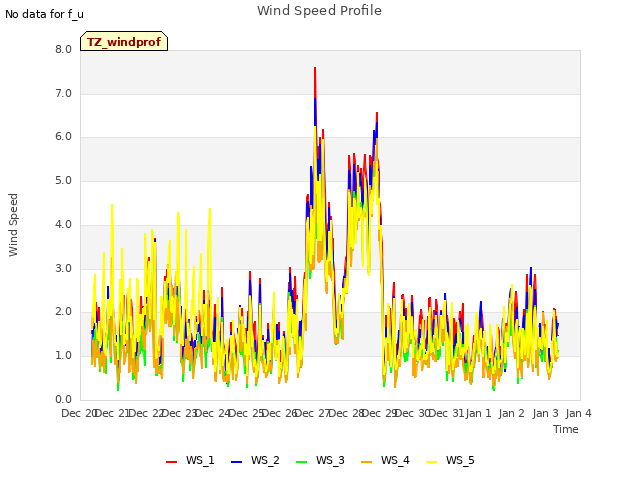Viewport: 640px width, 480px height.
Task: Select the WS_3 legend label
Action: point(330,460)
